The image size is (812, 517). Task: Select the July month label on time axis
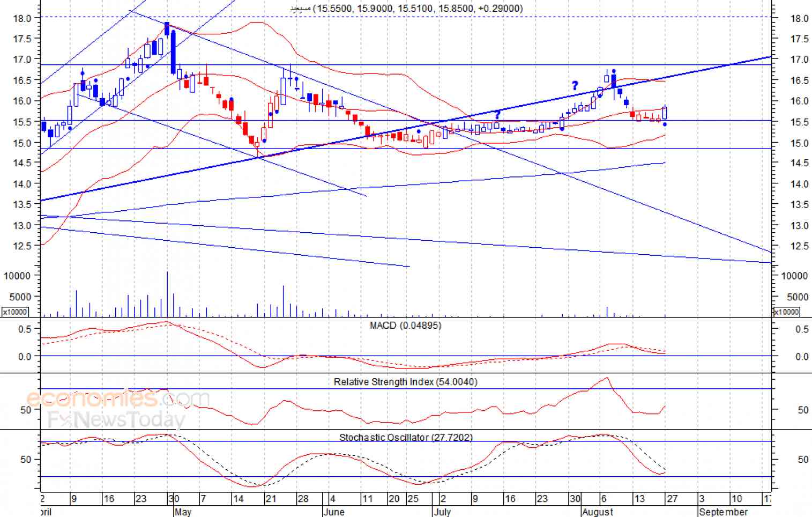[442, 512]
